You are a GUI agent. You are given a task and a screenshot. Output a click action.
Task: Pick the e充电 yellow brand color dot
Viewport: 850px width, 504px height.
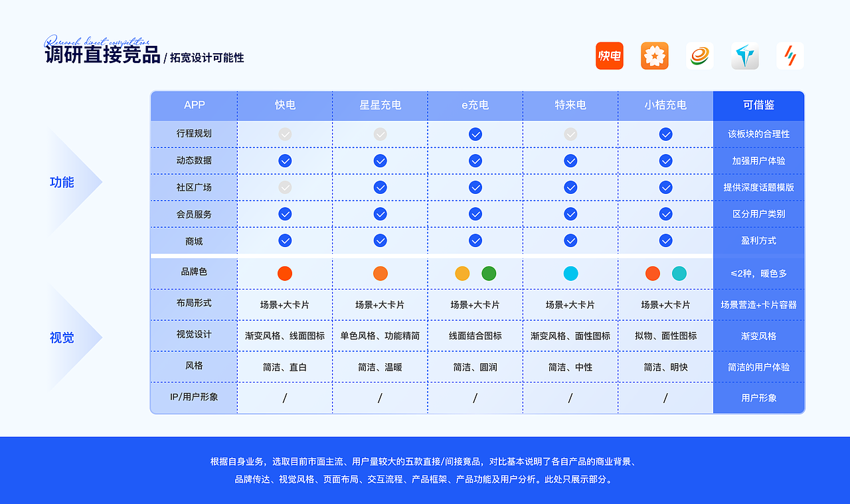click(462, 274)
